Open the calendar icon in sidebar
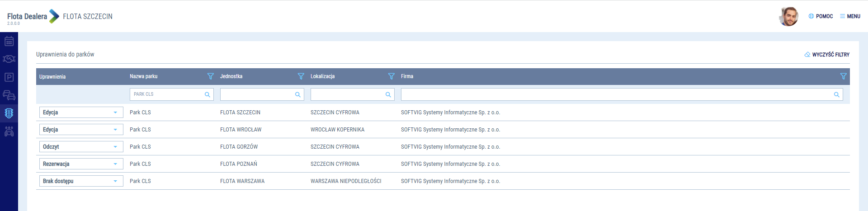 coord(9,42)
